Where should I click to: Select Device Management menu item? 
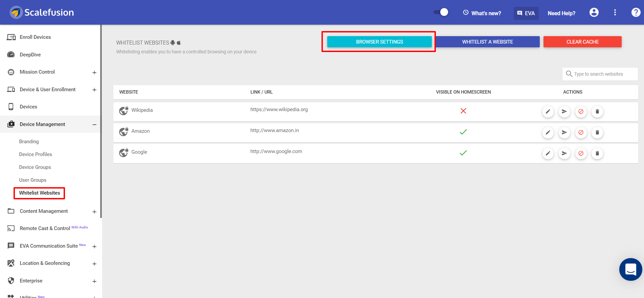tap(42, 124)
